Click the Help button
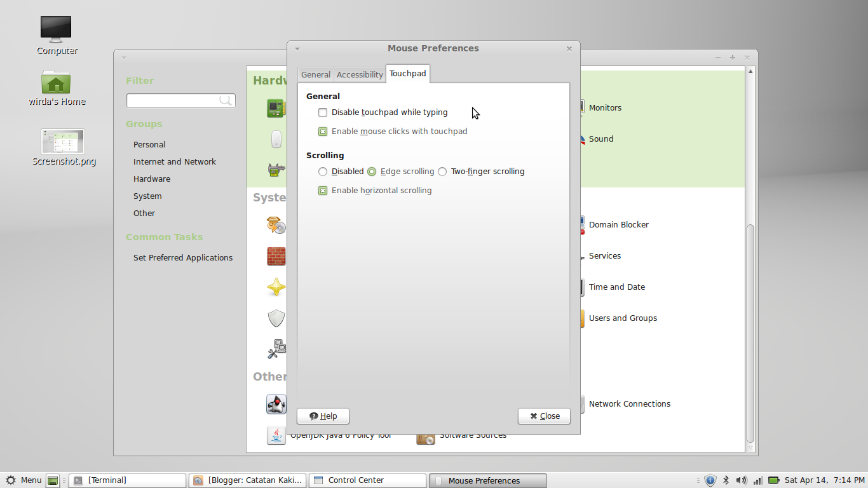This screenshot has width=868, height=488. [x=323, y=416]
